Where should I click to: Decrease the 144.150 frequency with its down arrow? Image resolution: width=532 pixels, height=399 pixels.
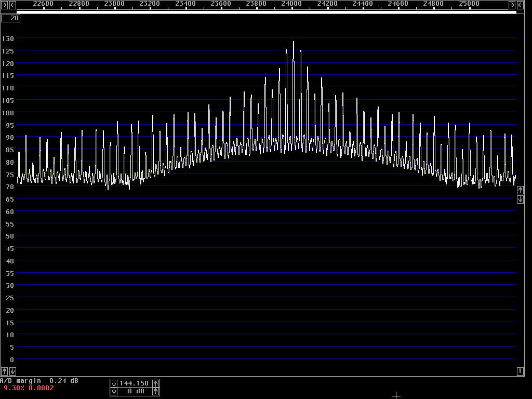pos(114,383)
